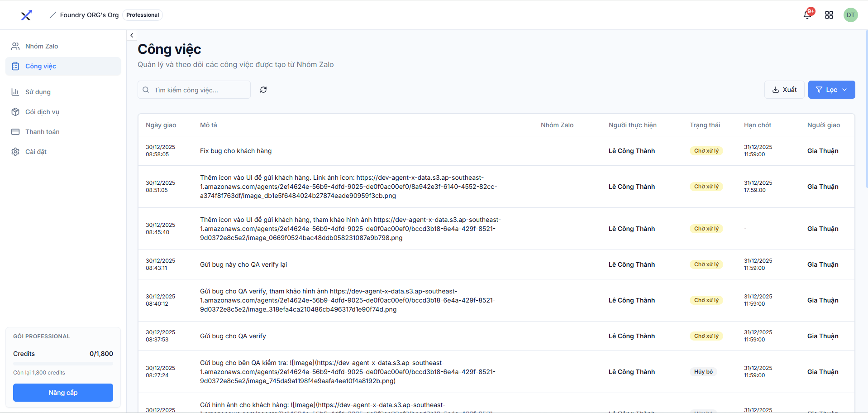
Task: Click task description ending 1e90f74d.png
Action: point(348,300)
